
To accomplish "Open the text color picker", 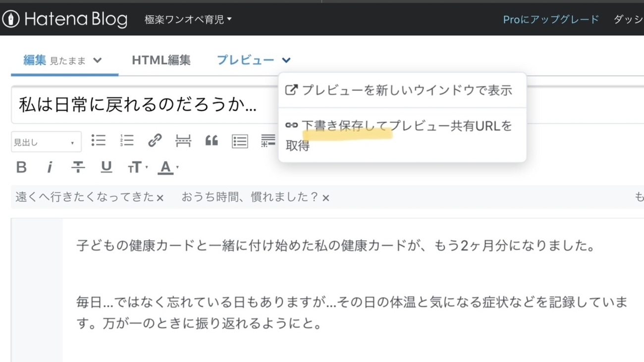I will [x=168, y=168].
